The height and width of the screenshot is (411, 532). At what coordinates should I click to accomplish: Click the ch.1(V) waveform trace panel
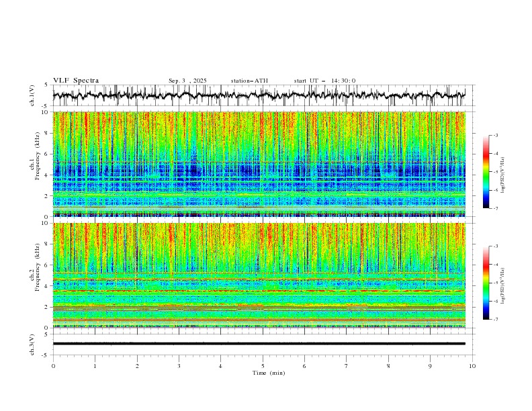[x=263, y=95]
